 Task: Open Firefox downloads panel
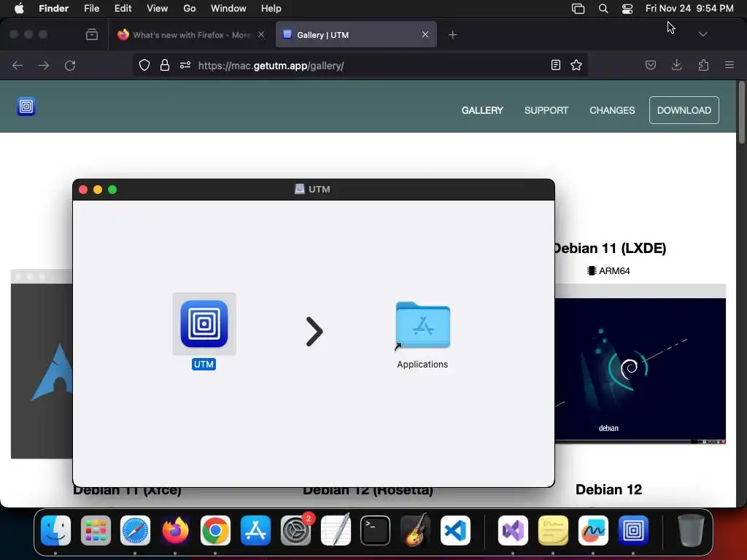click(676, 65)
